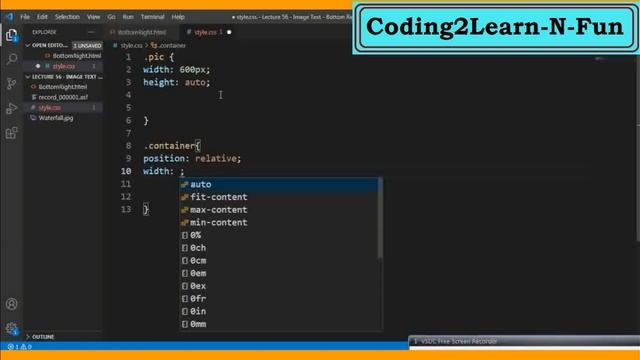Open the Search view in activity bar

point(12,60)
